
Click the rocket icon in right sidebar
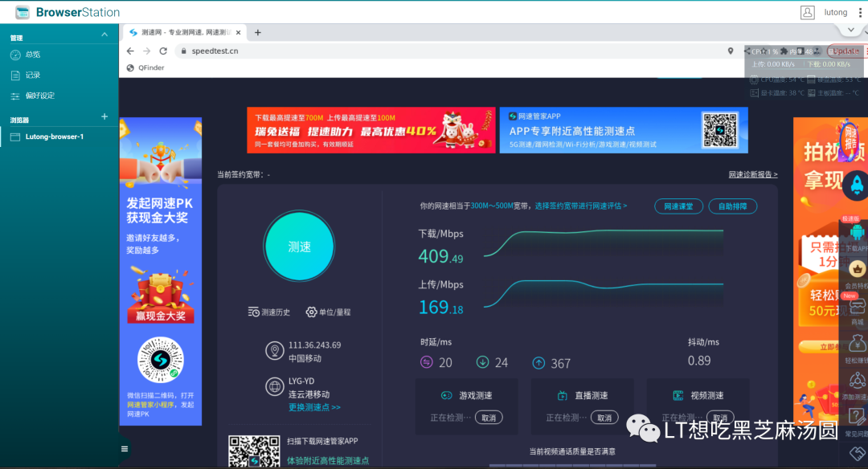(x=857, y=186)
